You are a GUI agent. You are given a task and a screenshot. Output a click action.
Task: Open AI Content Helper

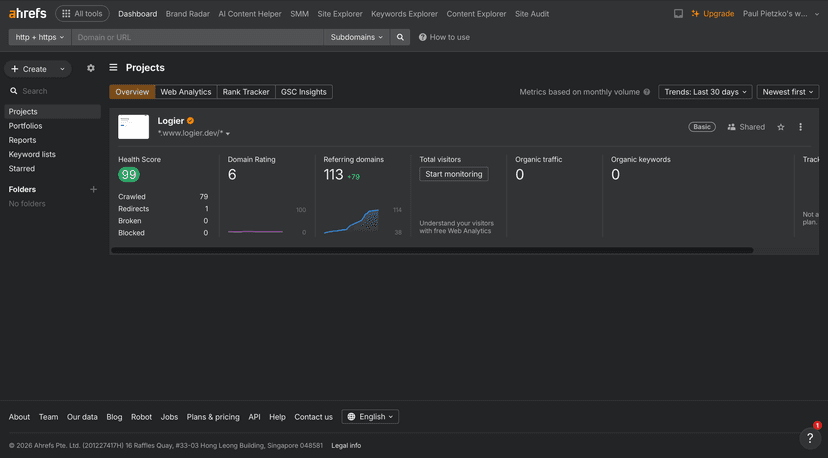coord(250,14)
